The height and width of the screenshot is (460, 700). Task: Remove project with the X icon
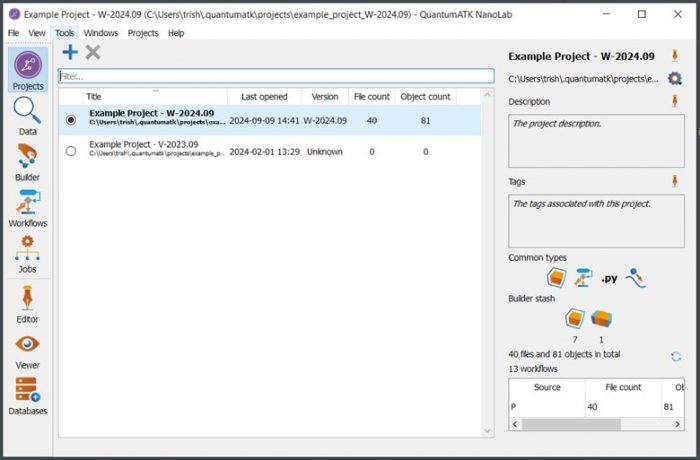coord(93,52)
